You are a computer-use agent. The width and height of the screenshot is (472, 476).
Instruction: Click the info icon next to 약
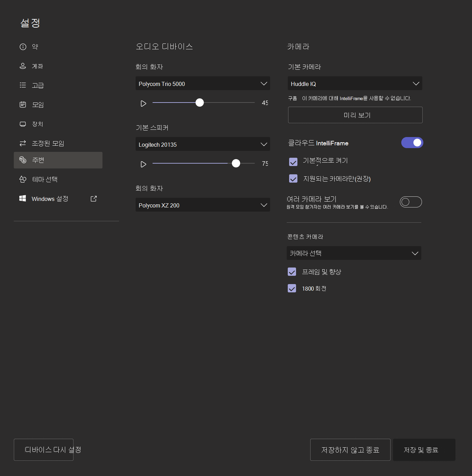point(23,47)
